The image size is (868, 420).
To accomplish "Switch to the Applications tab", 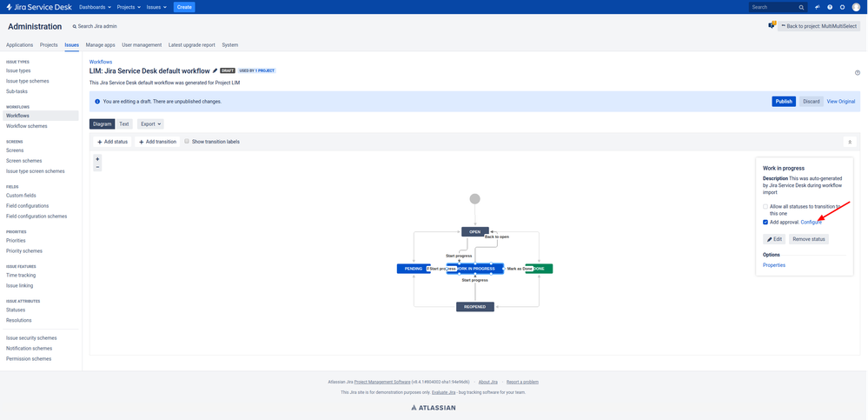I will coord(19,45).
